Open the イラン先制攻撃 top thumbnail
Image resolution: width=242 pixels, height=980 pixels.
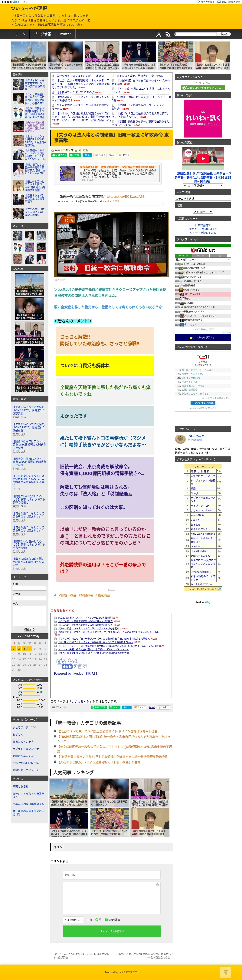29,55
